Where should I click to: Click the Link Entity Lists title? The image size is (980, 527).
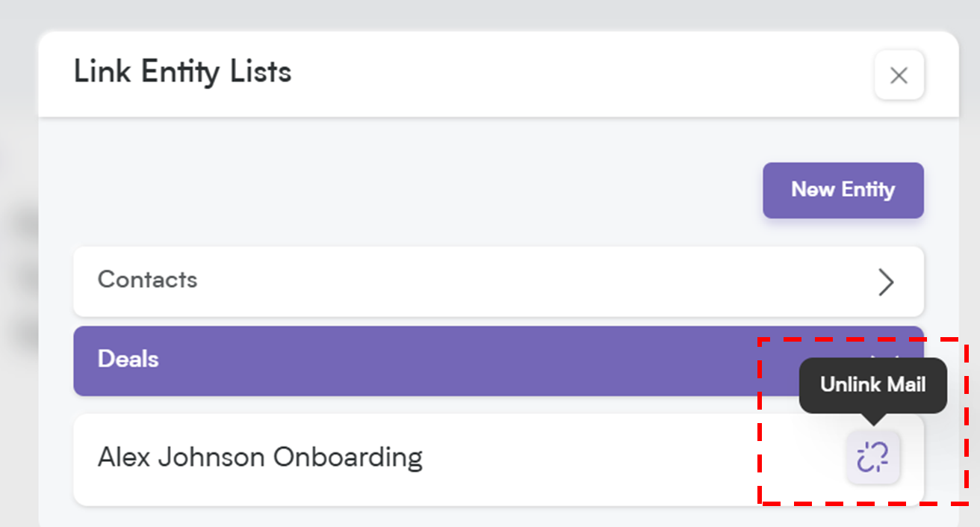[182, 72]
